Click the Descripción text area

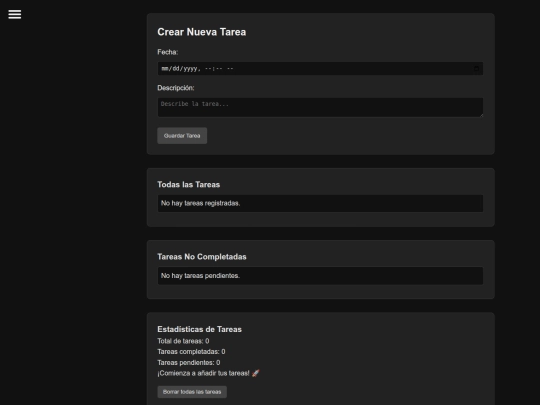[320, 107]
